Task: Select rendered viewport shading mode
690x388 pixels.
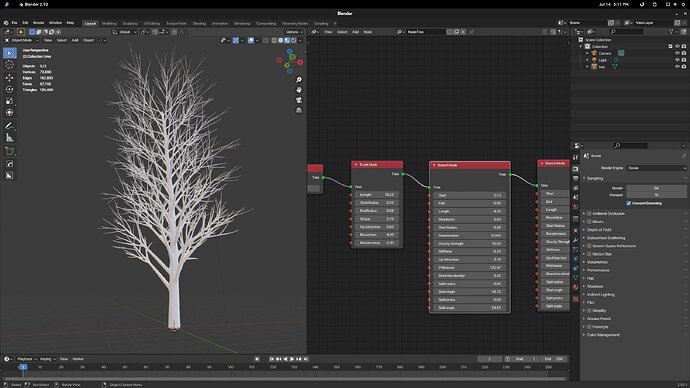Action: point(294,40)
